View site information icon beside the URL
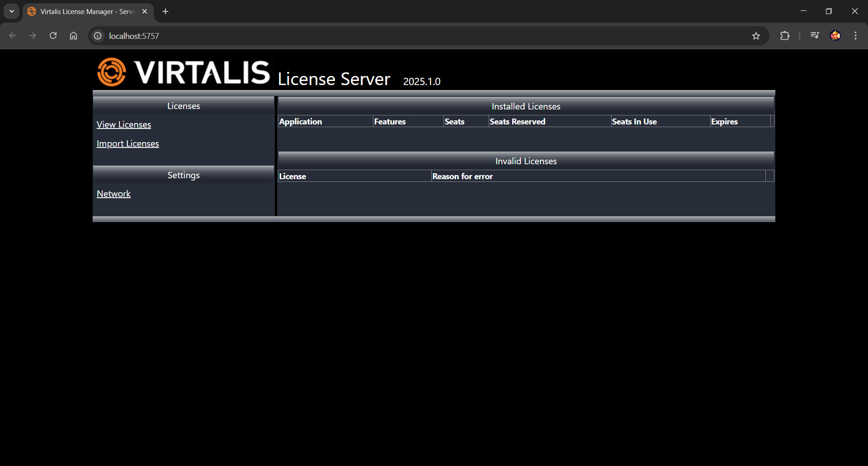Screen dimensions: 868x466 [98, 36]
